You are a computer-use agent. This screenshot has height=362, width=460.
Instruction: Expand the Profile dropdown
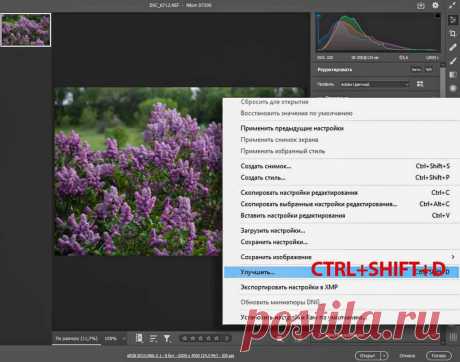pos(374,84)
